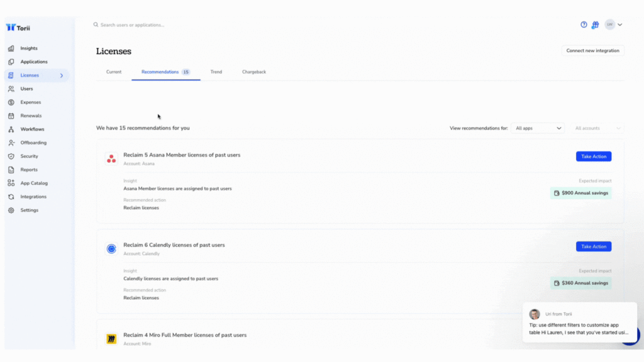Click 'We have 15 recommendations for you'
The width and height of the screenshot is (644, 362).
point(143,128)
